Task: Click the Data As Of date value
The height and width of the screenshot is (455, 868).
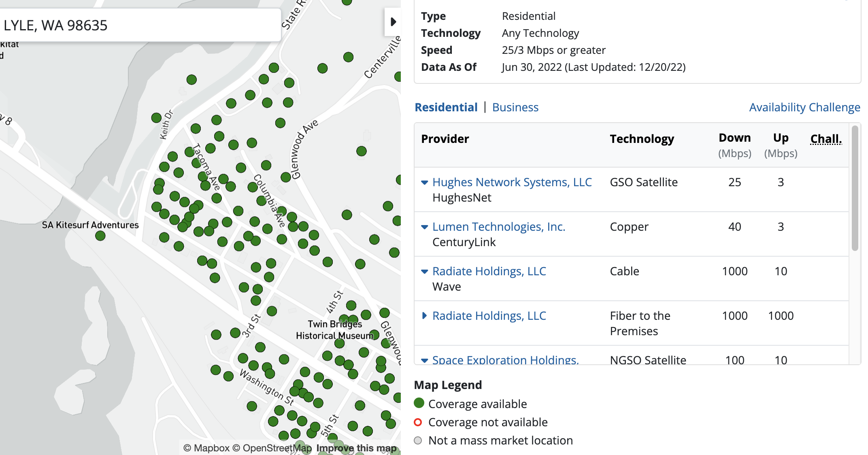Action: pos(594,67)
